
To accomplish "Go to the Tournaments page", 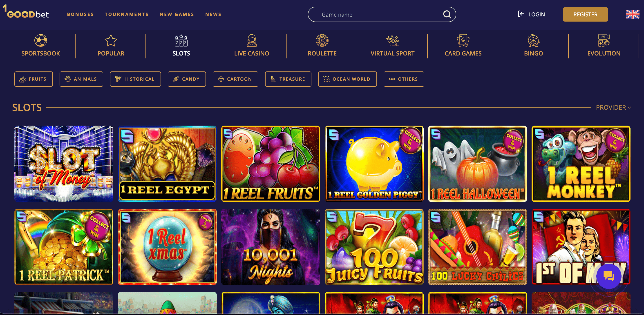I will (x=127, y=14).
